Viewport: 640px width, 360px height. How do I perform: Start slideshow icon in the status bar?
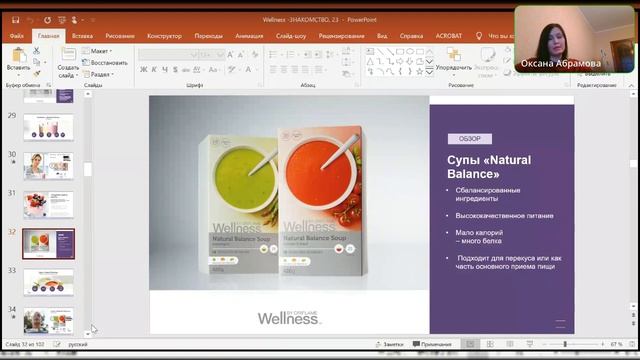[529, 344]
